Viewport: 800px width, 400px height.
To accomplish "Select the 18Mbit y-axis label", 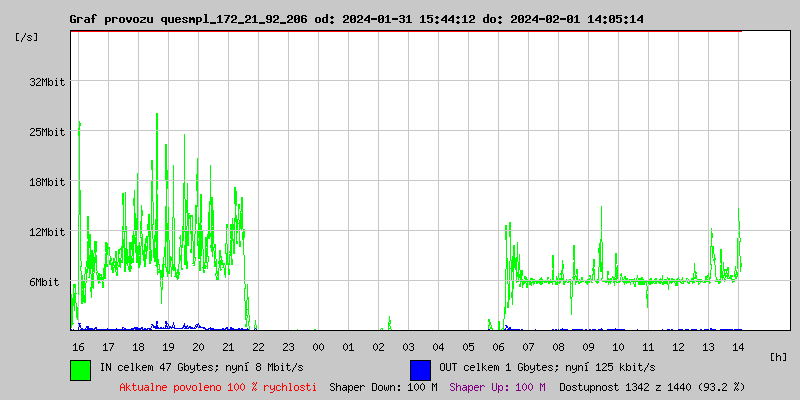I will [47, 182].
